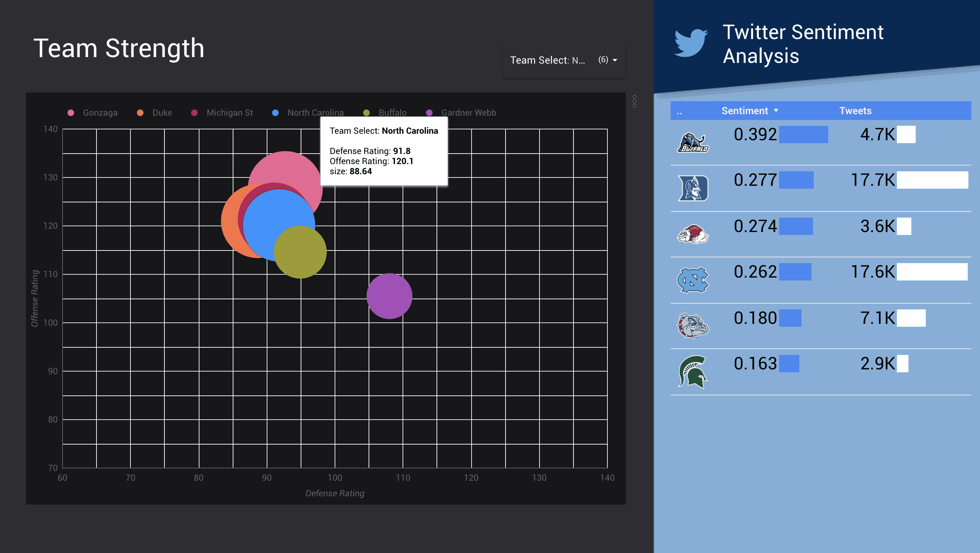Click the North Carolina Tar Heels logo

tap(693, 280)
